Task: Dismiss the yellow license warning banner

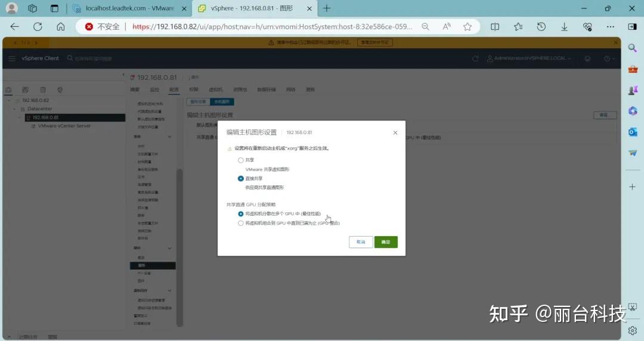Action: pos(615,42)
